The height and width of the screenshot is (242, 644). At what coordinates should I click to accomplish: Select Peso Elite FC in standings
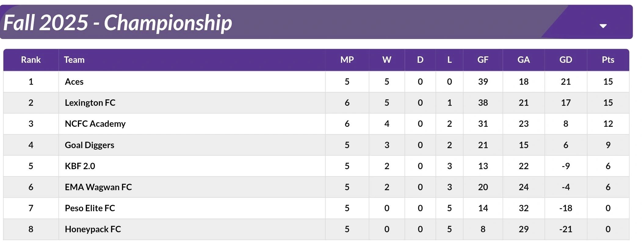[x=90, y=208]
